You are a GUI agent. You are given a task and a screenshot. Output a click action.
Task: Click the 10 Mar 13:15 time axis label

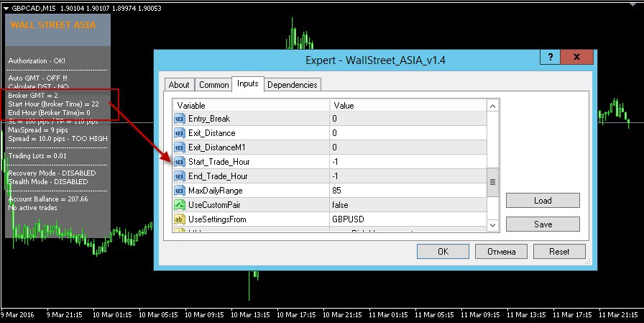[x=250, y=315]
